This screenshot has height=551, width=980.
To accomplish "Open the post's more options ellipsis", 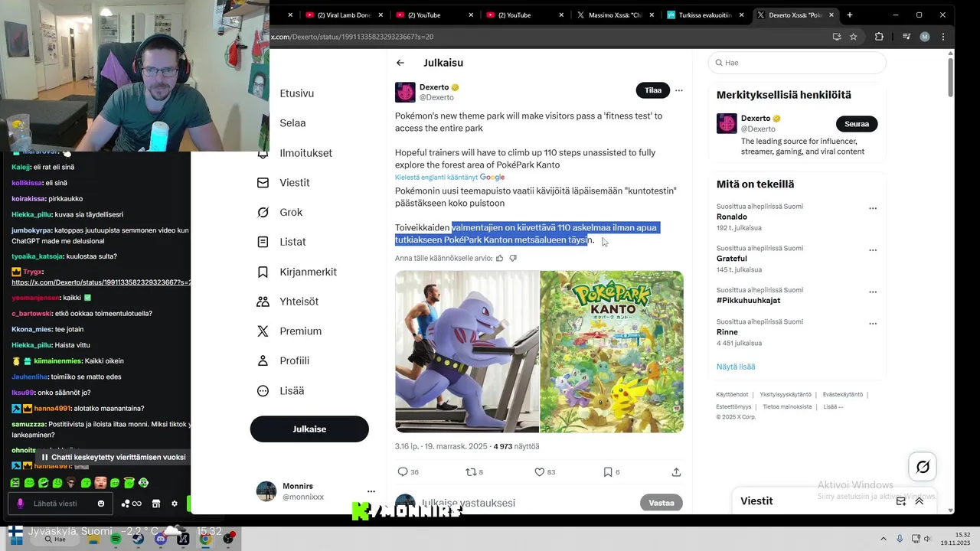I will click(678, 90).
